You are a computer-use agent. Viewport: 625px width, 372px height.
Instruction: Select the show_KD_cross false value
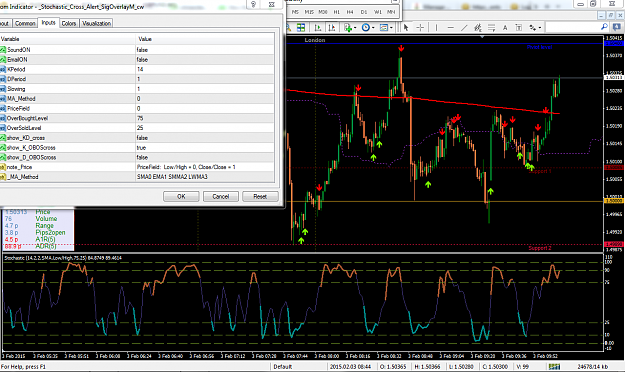click(205, 138)
